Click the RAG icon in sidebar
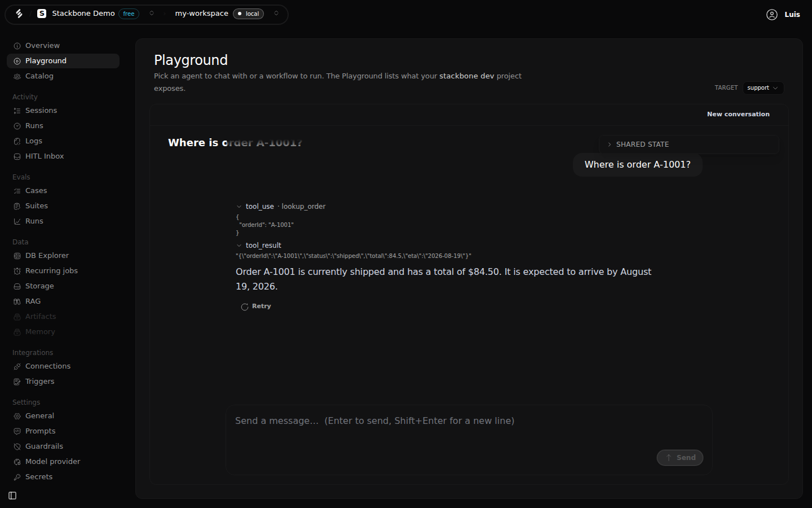812x508 pixels. 17,301
